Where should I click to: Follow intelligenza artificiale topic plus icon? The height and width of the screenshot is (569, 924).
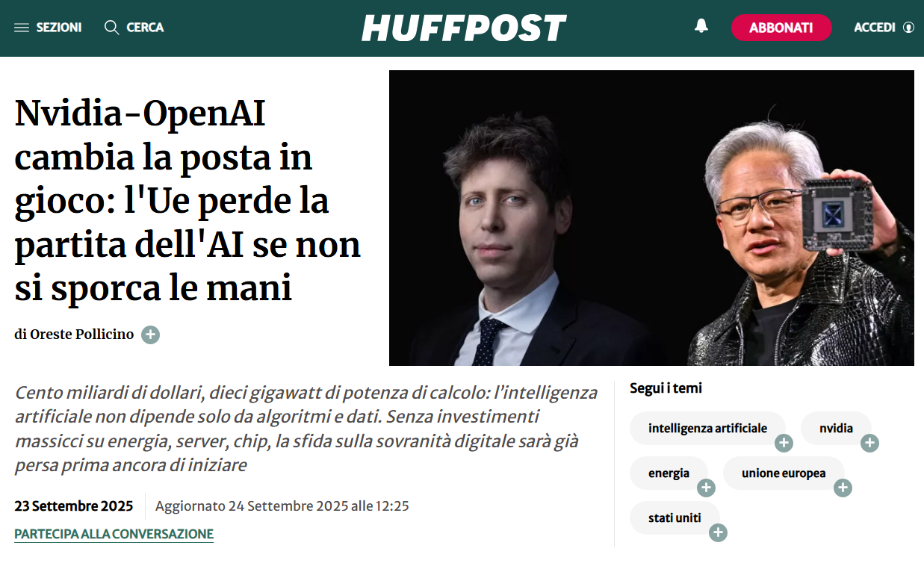(x=784, y=444)
